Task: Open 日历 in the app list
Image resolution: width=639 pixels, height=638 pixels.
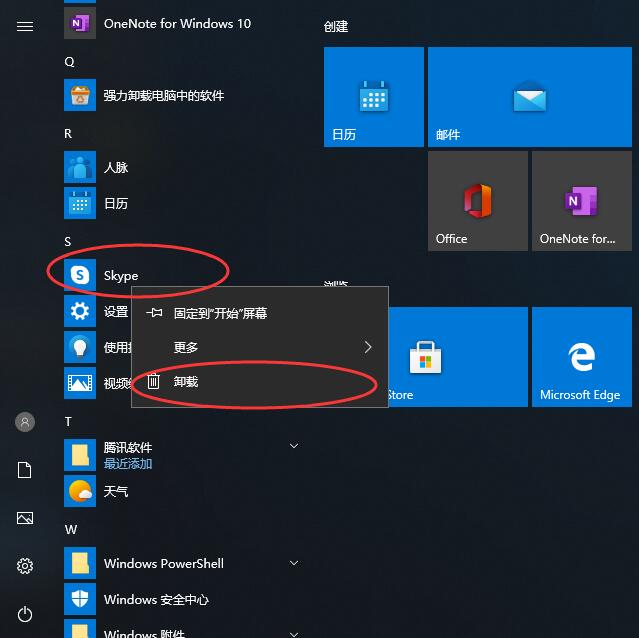Action: coord(182,203)
